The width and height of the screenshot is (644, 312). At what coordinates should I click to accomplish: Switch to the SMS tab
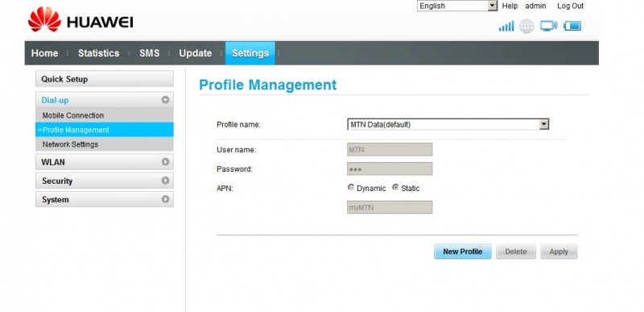click(x=149, y=53)
